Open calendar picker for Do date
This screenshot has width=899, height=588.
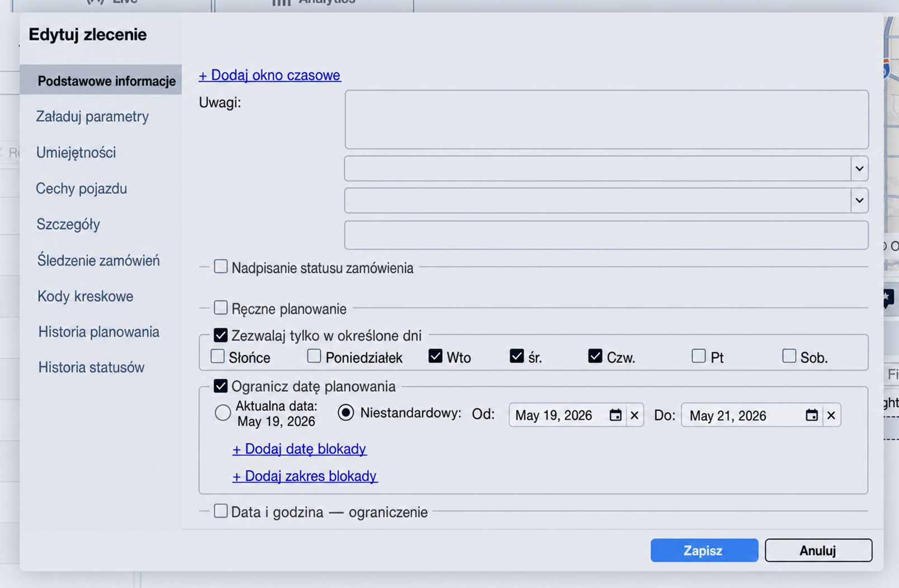[812, 415]
